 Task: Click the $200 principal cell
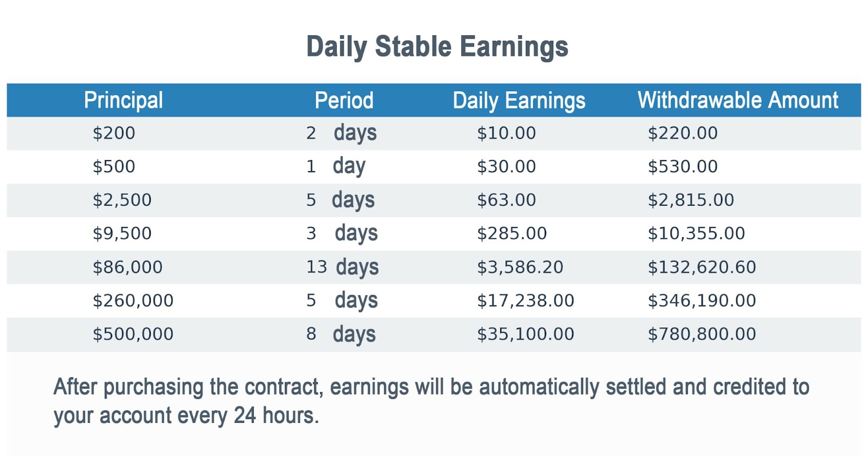pos(114,133)
